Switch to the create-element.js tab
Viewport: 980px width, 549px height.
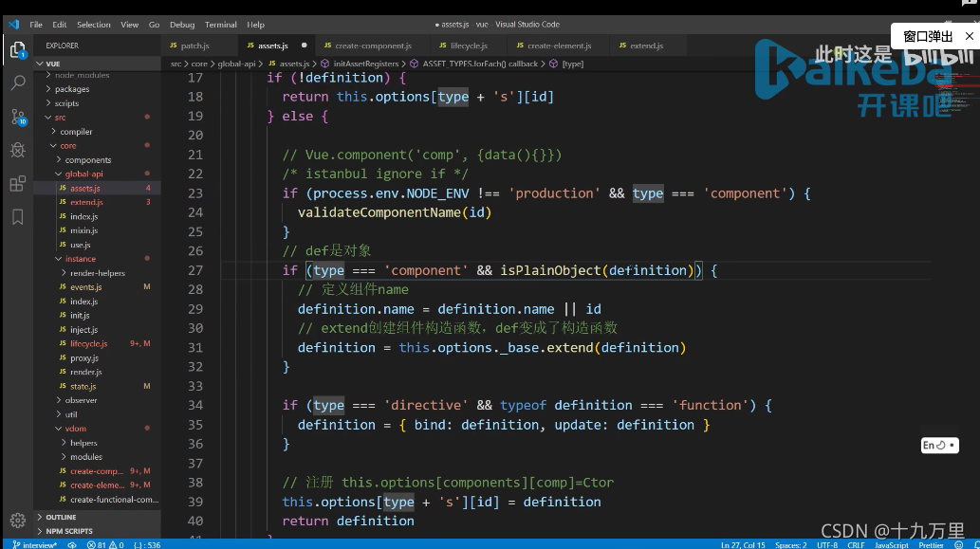click(x=560, y=46)
